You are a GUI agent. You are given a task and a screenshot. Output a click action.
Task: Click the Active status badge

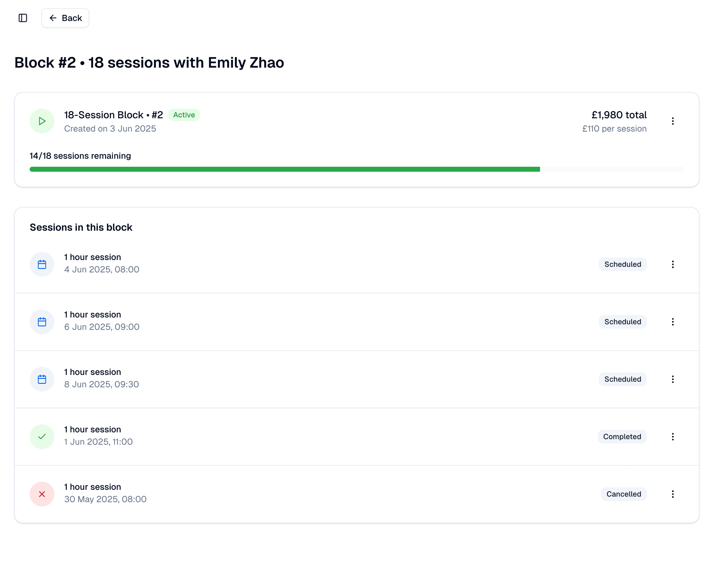click(x=184, y=115)
